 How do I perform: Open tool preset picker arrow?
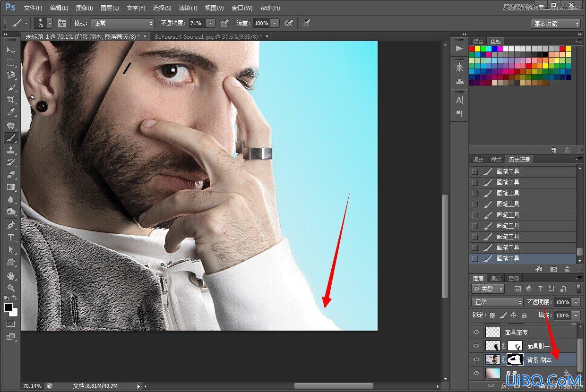click(x=26, y=23)
